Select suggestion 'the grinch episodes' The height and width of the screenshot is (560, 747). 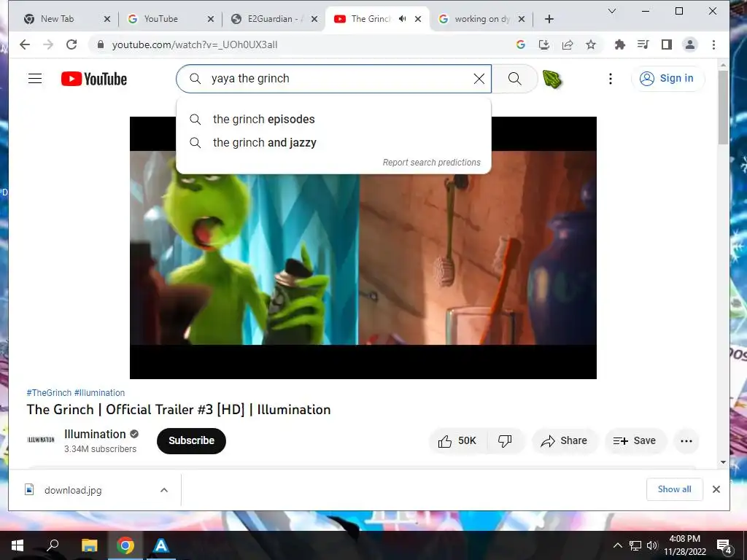tap(333, 119)
